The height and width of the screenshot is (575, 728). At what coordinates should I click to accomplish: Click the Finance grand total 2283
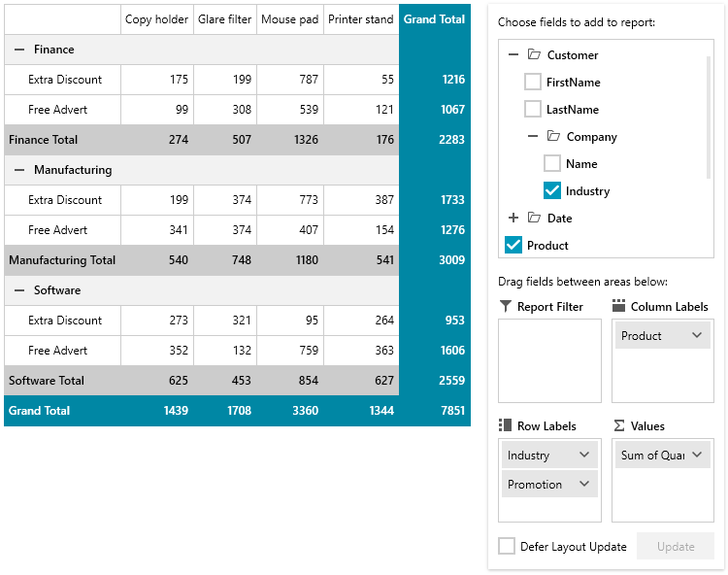(452, 140)
